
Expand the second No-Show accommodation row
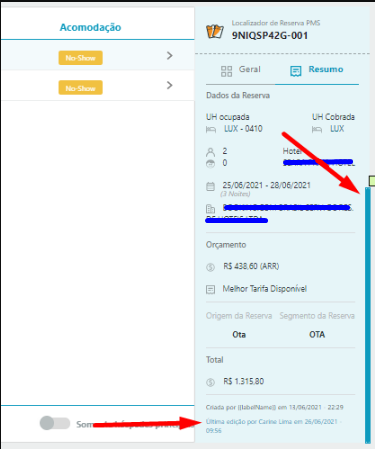170,85
